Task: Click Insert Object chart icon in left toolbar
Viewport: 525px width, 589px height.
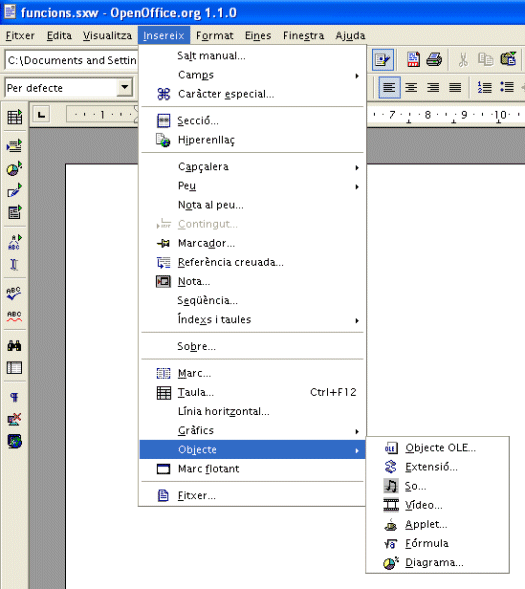Action: tap(14, 168)
